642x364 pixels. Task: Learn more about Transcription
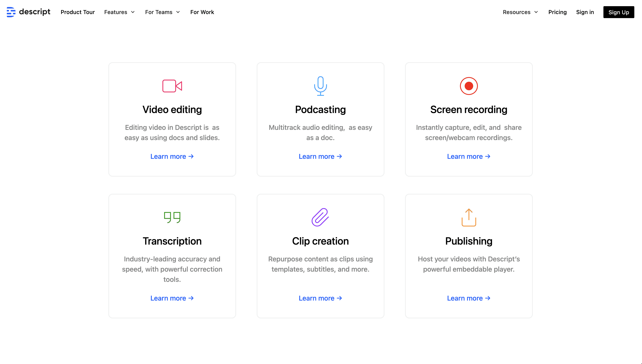click(x=172, y=298)
